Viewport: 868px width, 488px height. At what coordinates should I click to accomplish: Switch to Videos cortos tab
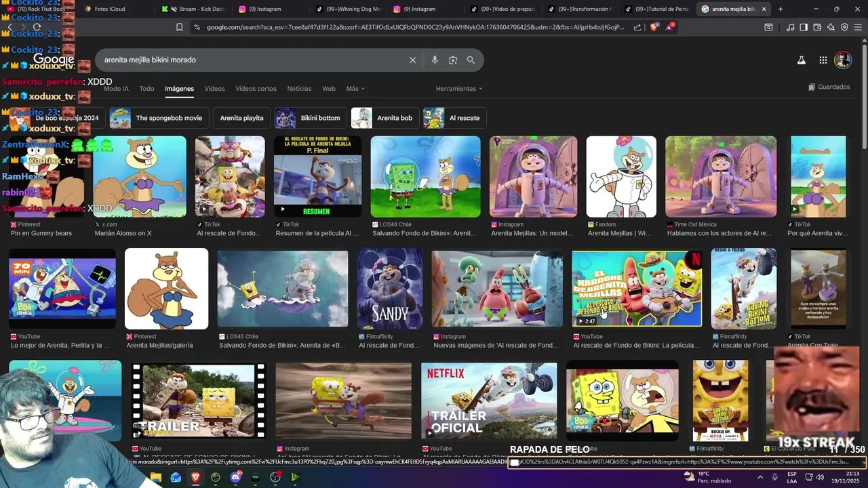(x=256, y=89)
